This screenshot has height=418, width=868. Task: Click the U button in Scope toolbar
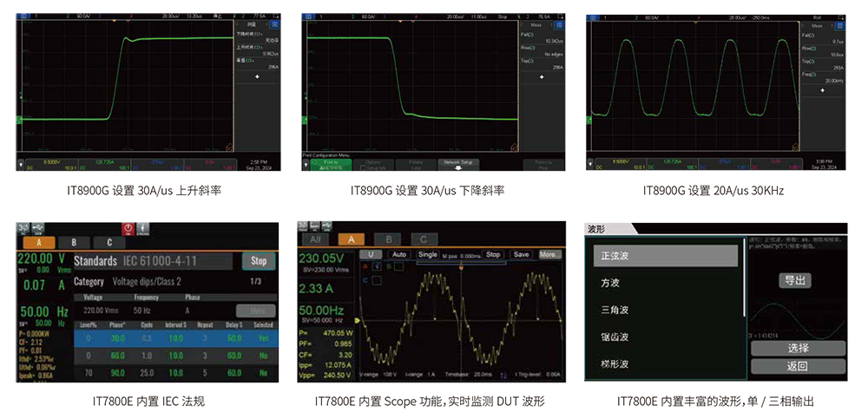click(x=371, y=254)
